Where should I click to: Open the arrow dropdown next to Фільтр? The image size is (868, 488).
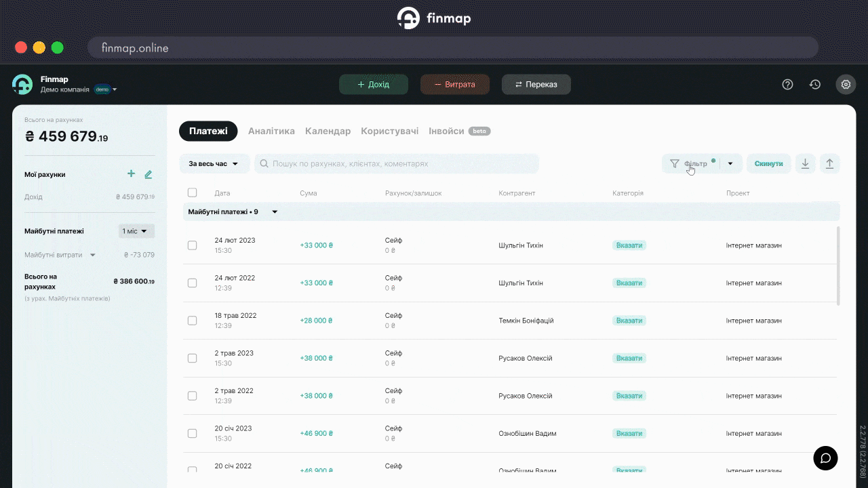point(730,163)
